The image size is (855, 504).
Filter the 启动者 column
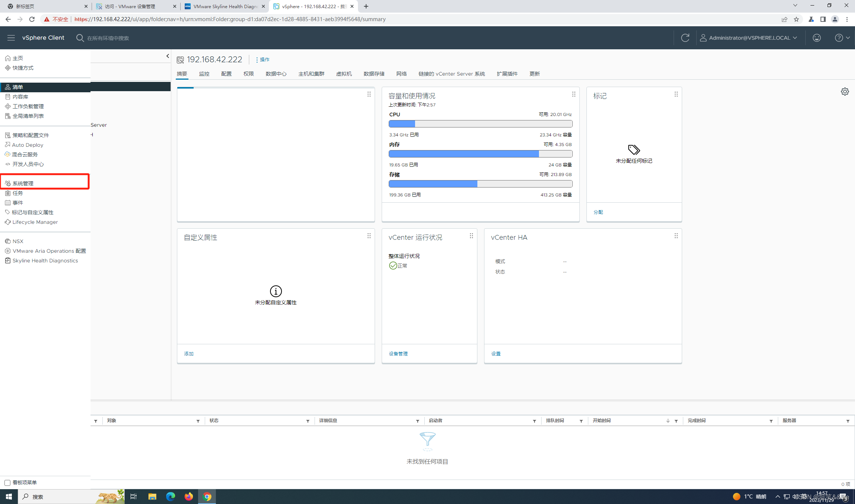(535, 421)
